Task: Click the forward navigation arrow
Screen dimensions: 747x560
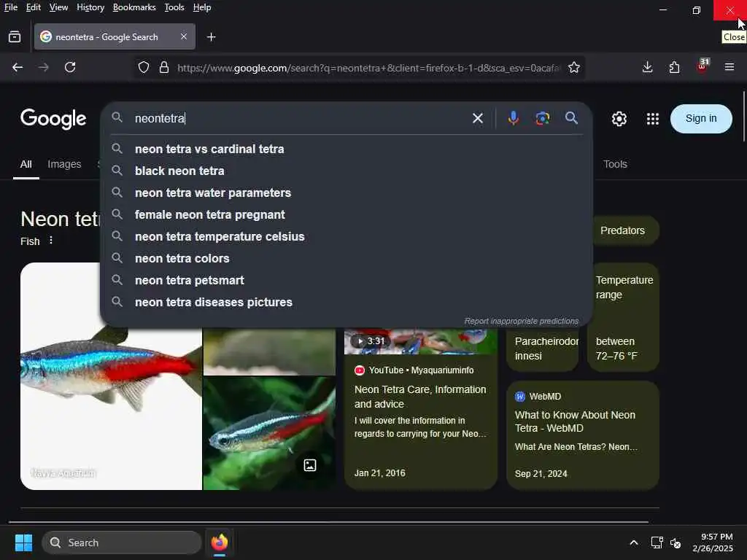Action: [x=43, y=67]
